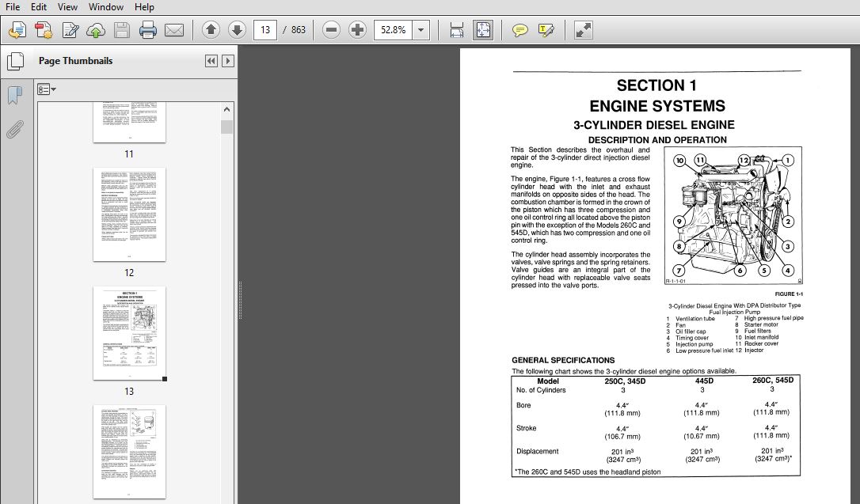Open the Attachments paperclip panel
This screenshot has height=504, width=860.
[15, 130]
